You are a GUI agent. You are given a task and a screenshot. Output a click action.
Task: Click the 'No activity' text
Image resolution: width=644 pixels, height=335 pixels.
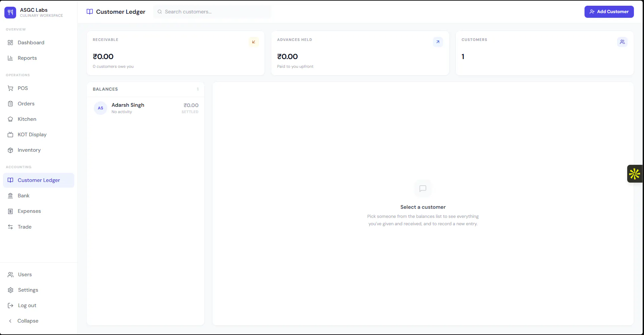pos(122,112)
